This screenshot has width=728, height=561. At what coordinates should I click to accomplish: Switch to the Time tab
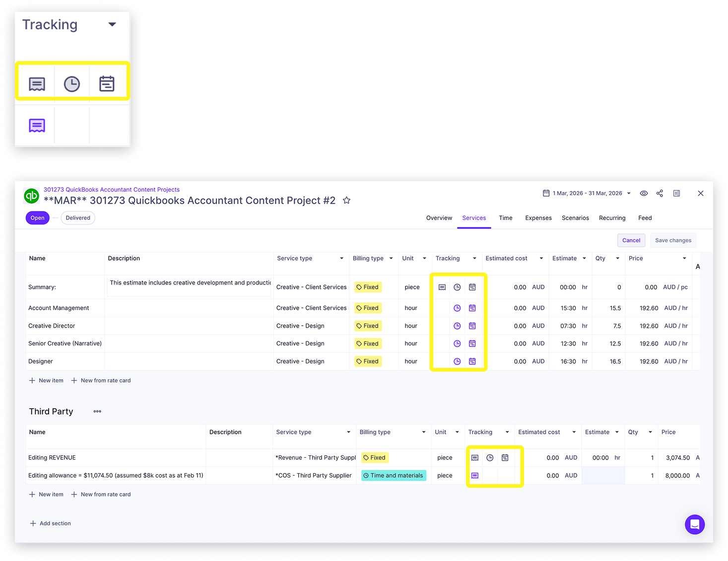tap(506, 218)
